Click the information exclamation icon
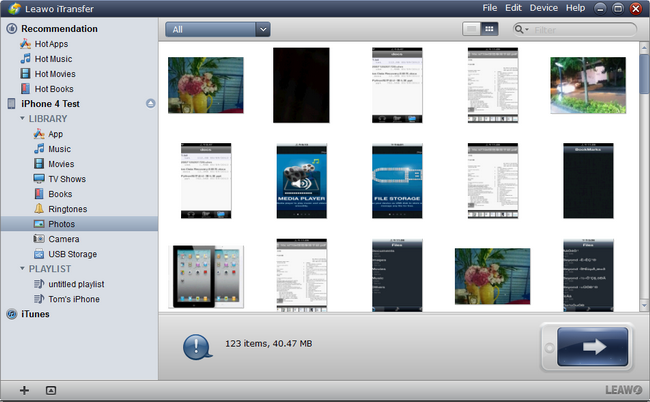Viewport: 650px width, 402px height. (x=197, y=346)
